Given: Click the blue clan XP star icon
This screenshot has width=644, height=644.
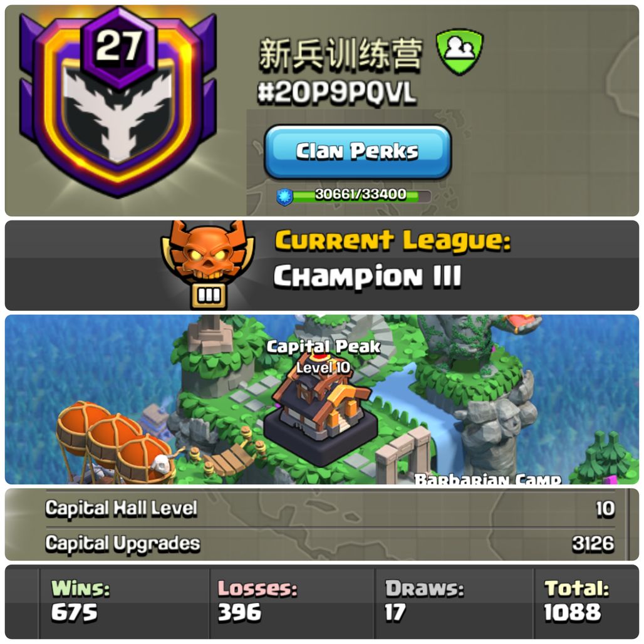Looking at the screenshot, I should coord(284,197).
